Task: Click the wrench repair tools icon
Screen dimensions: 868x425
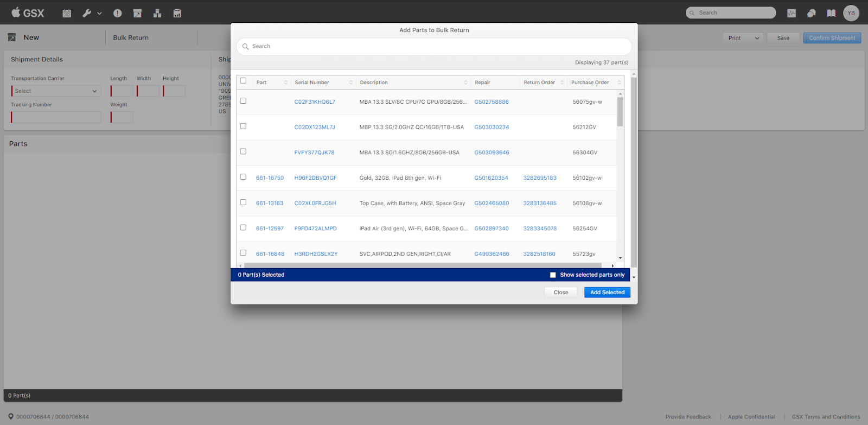Action: click(87, 13)
